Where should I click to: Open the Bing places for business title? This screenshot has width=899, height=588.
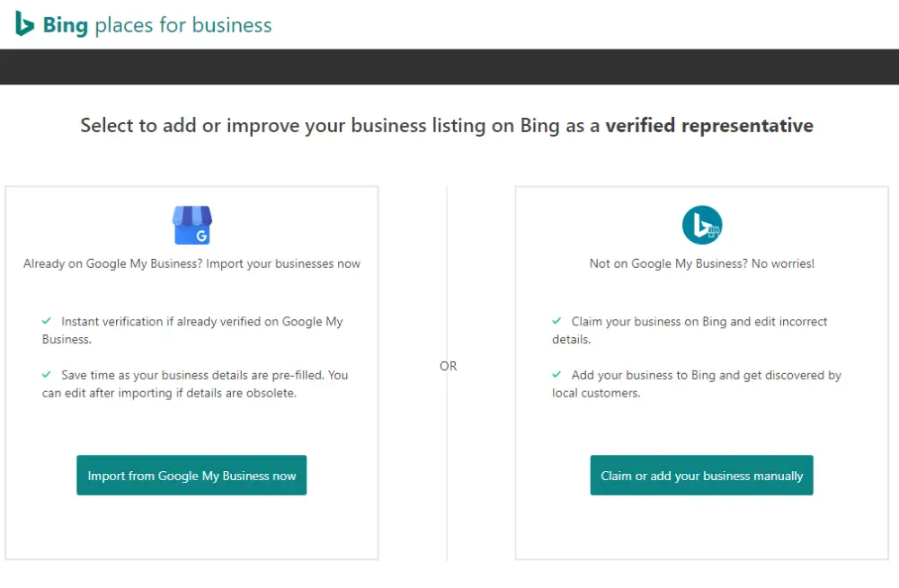157,25
